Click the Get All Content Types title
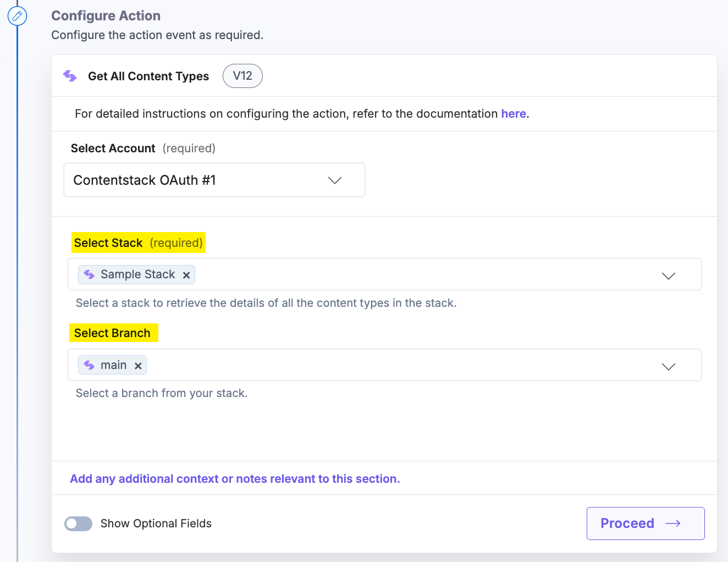728x562 pixels. pos(148,76)
